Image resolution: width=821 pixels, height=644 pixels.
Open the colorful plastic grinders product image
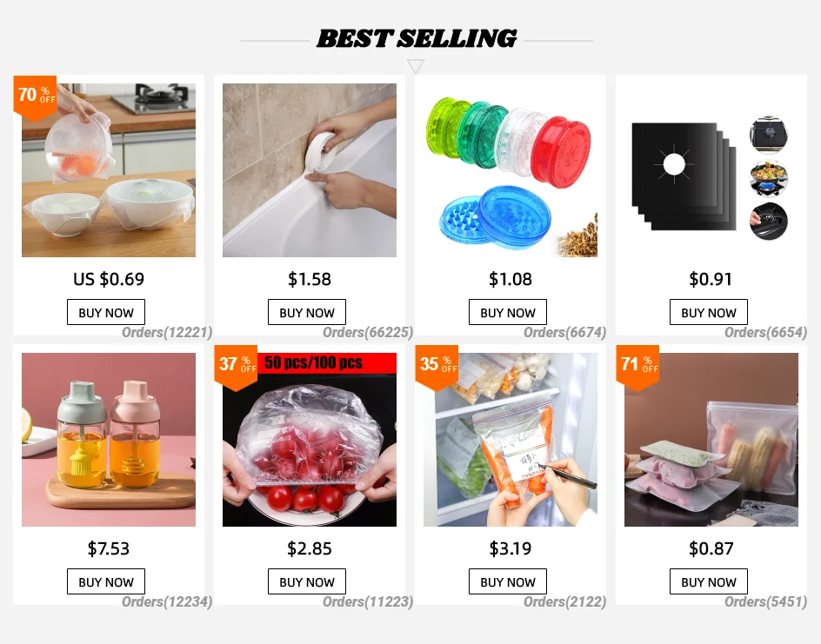click(x=511, y=170)
